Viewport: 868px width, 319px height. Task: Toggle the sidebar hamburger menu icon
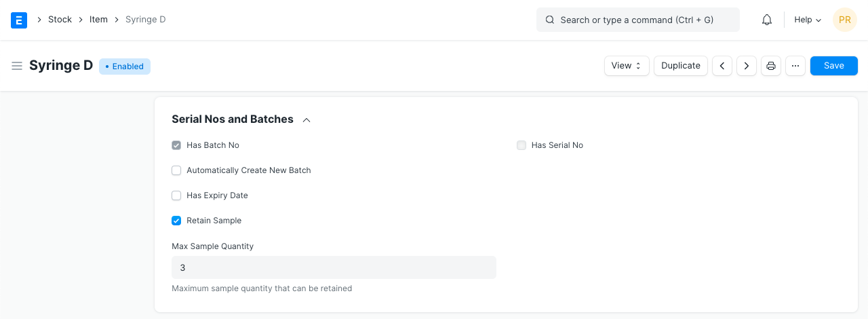(17, 66)
